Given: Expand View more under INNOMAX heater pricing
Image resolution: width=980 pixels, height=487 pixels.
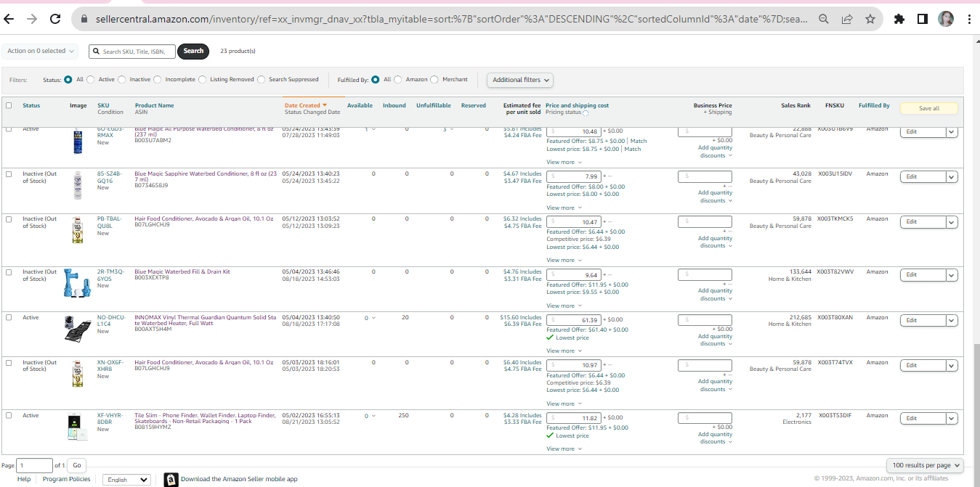Looking at the screenshot, I should 564,351.
